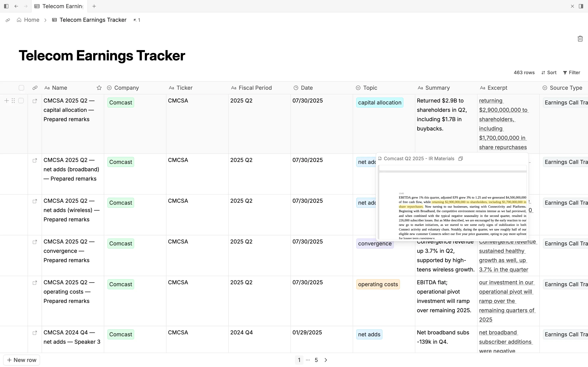Screen dimensions: 588x367
Task: Toggle the left sidebar panel
Action: click(x=6, y=6)
